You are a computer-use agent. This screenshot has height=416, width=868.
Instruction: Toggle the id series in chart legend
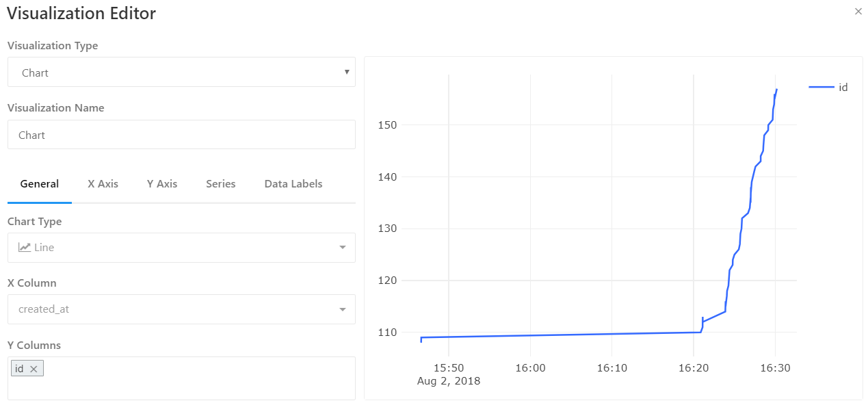click(x=828, y=87)
